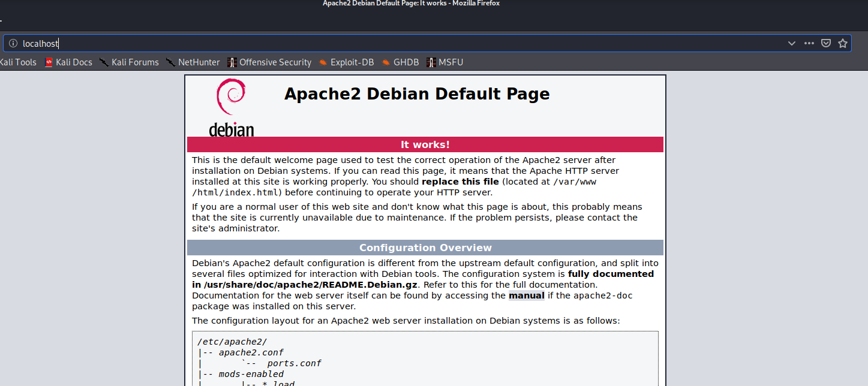Click the It works! red banner

(425, 144)
